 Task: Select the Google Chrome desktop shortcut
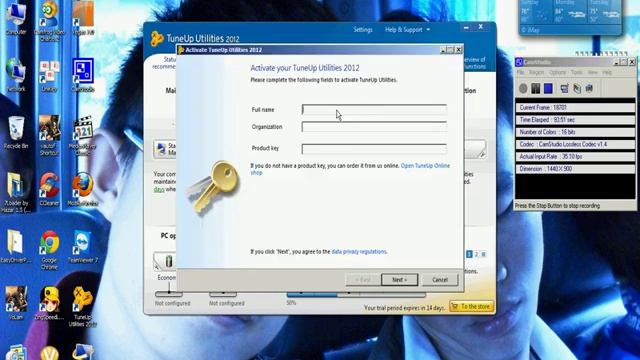point(49,250)
